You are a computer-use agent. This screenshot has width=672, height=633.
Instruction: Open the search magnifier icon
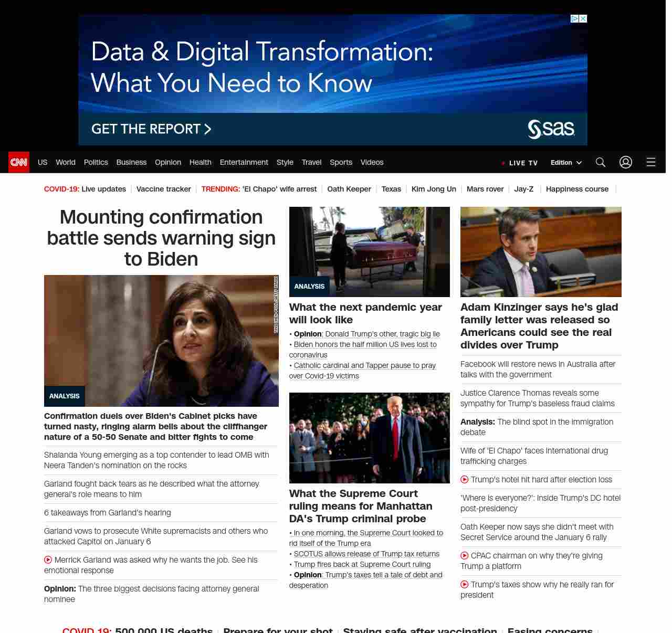[x=600, y=162]
